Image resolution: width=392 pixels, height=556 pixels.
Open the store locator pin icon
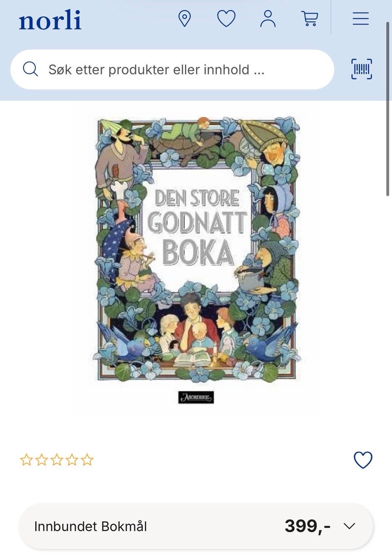tap(185, 19)
